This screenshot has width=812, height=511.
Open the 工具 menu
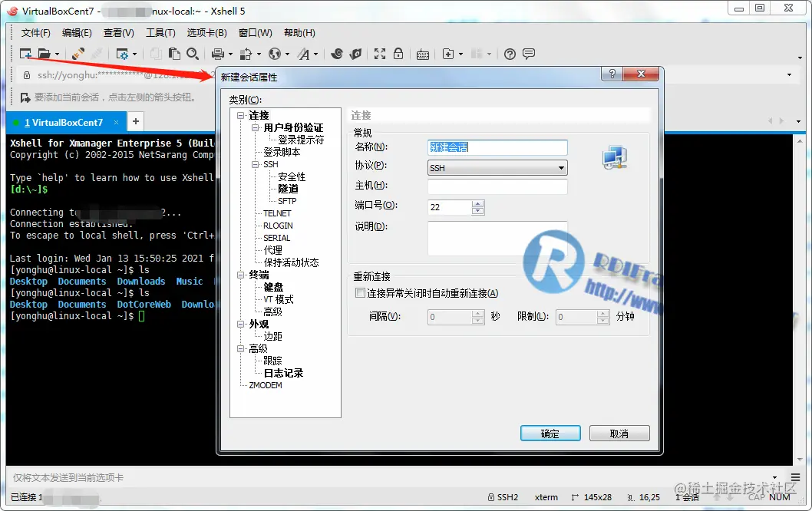coord(160,32)
